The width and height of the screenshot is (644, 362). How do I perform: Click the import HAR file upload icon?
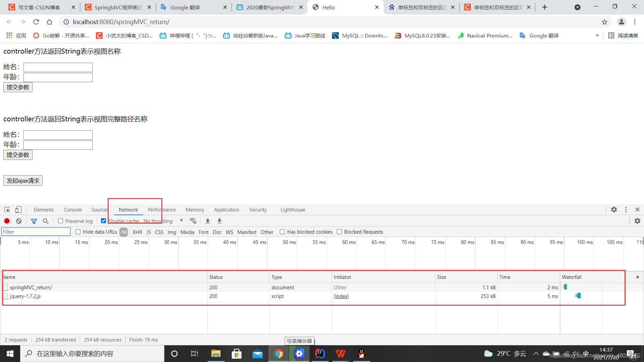coord(208,221)
